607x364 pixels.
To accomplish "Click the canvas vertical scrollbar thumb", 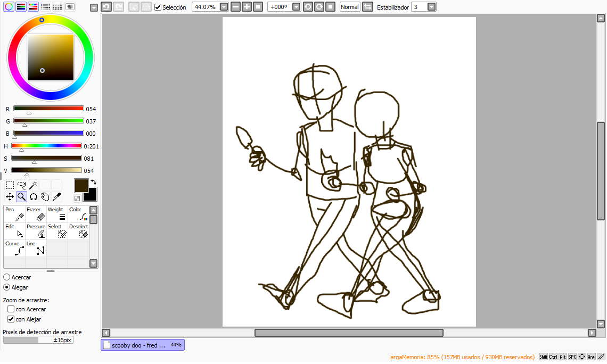I will coord(601,171).
